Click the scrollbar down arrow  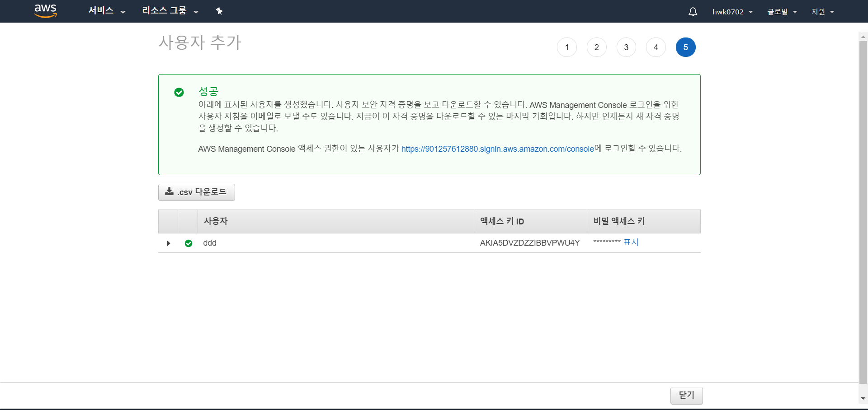pos(863,398)
